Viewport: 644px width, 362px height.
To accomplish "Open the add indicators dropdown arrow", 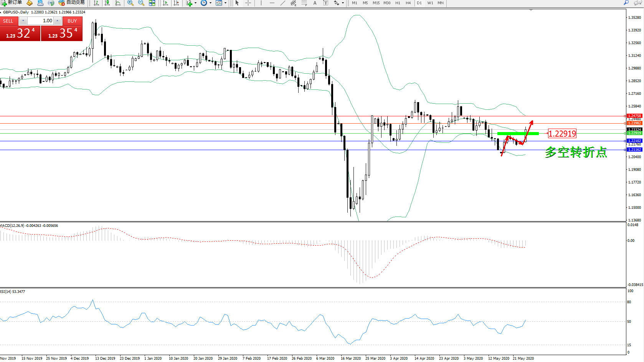I will tap(196, 3).
